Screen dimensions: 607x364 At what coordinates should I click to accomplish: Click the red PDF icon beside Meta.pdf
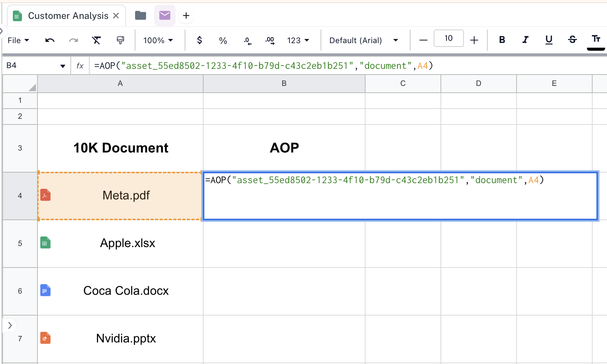(x=45, y=195)
